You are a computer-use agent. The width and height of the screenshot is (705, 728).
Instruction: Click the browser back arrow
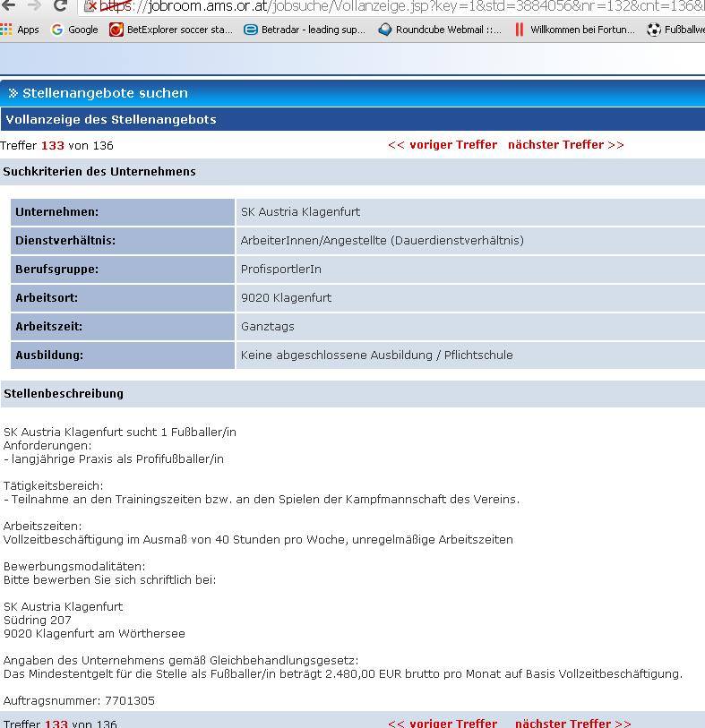coord(8,5)
